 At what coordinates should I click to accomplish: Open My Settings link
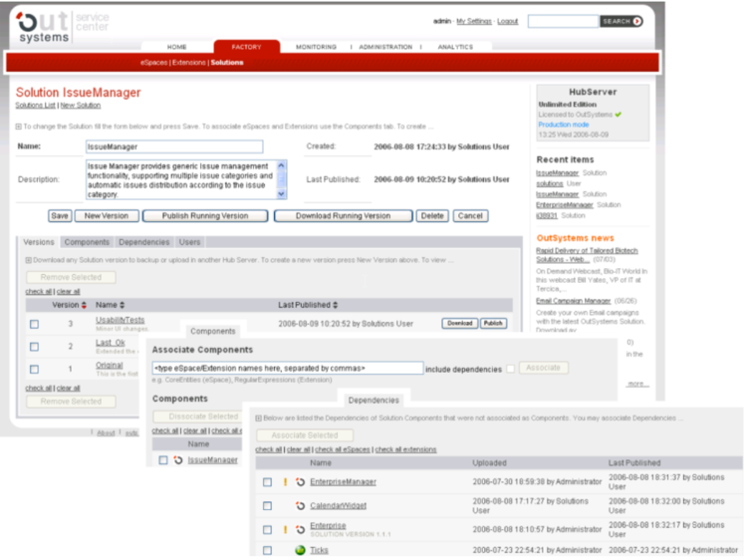point(474,22)
